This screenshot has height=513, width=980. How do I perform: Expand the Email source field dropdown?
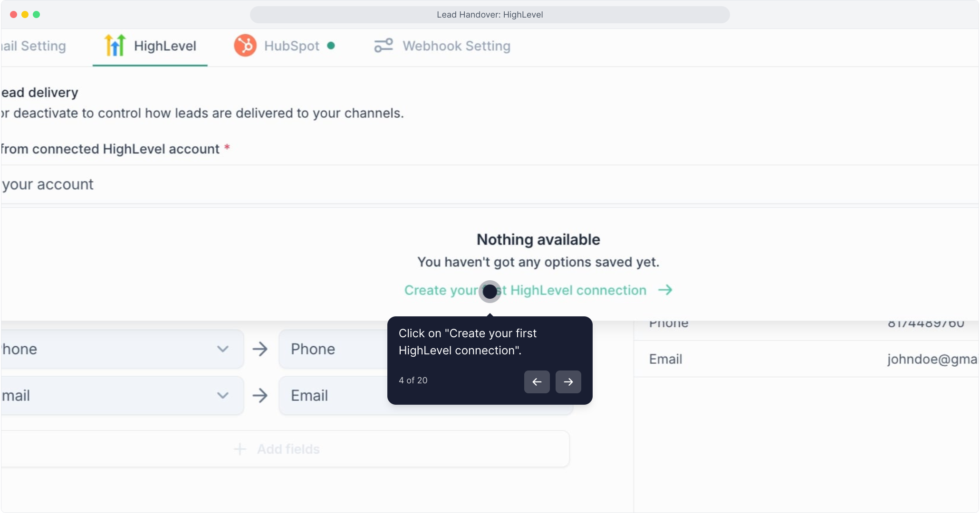222,396
